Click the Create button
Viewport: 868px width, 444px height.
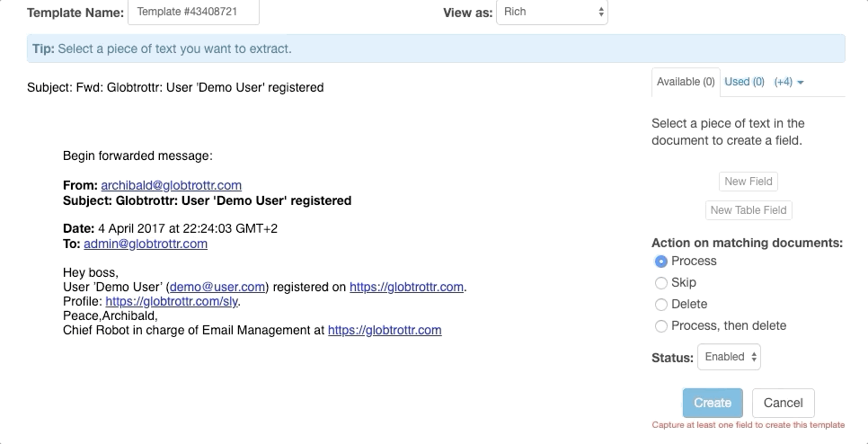713,404
